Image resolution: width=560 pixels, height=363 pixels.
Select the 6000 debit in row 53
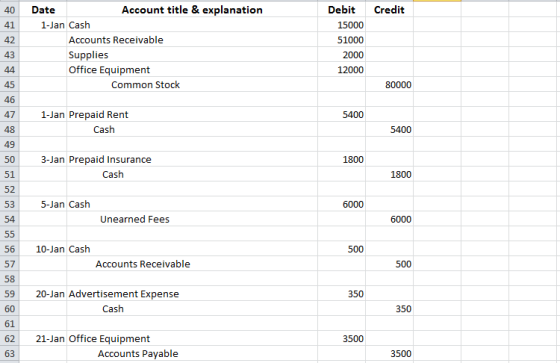coord(341,204)
